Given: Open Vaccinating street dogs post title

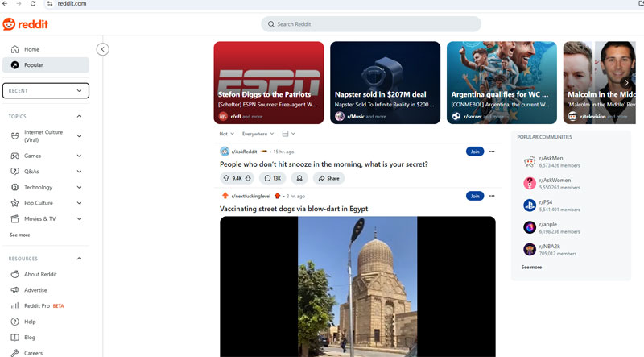Looking at the screenshot, I should 294,209.
